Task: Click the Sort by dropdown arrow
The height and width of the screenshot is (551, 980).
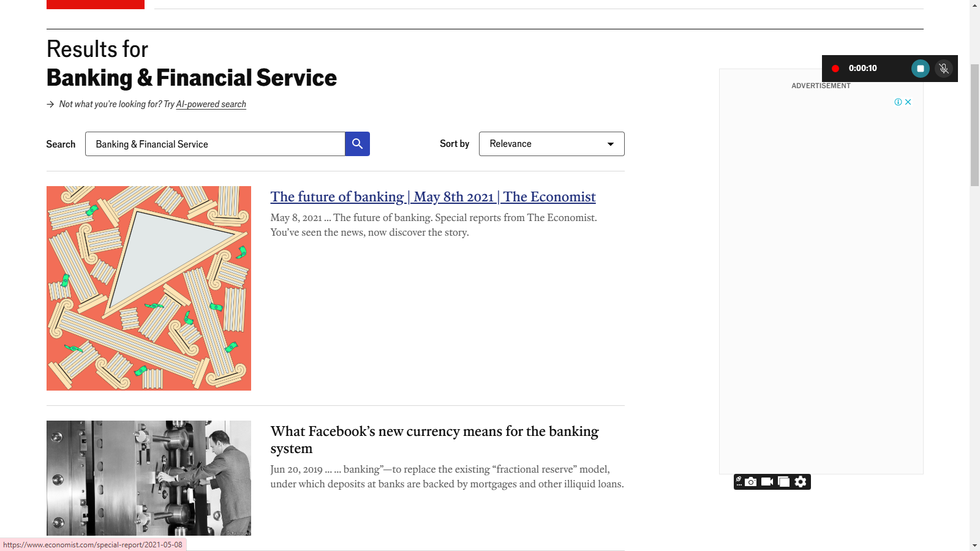Action: 611,144
